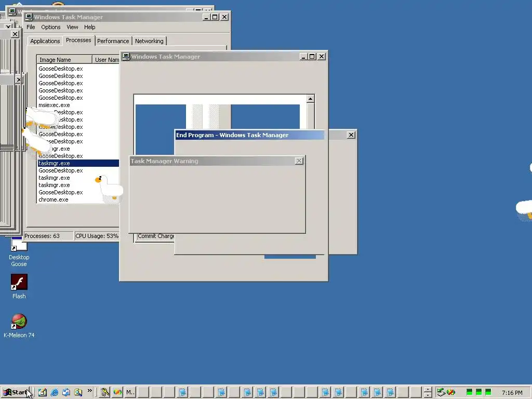Select the Processes tab

click(x=78, y=40)
